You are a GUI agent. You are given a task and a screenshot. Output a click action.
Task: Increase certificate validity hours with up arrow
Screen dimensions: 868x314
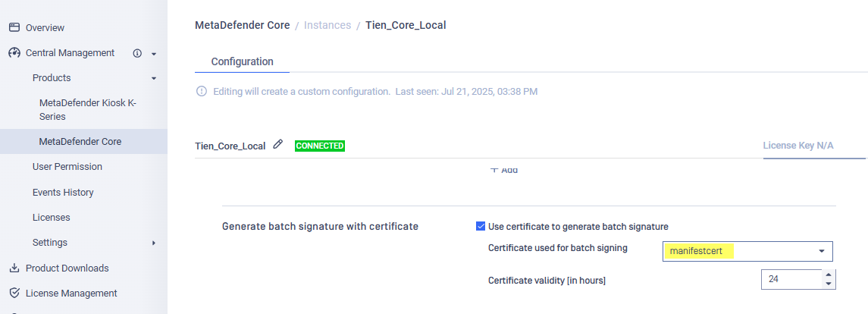tap(828, 275)
